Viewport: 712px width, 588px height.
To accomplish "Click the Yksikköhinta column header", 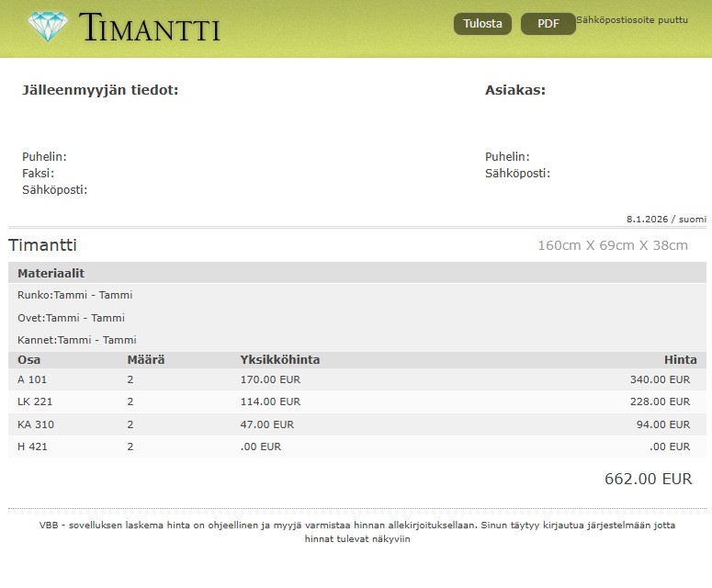I will [x=279, y=359].
